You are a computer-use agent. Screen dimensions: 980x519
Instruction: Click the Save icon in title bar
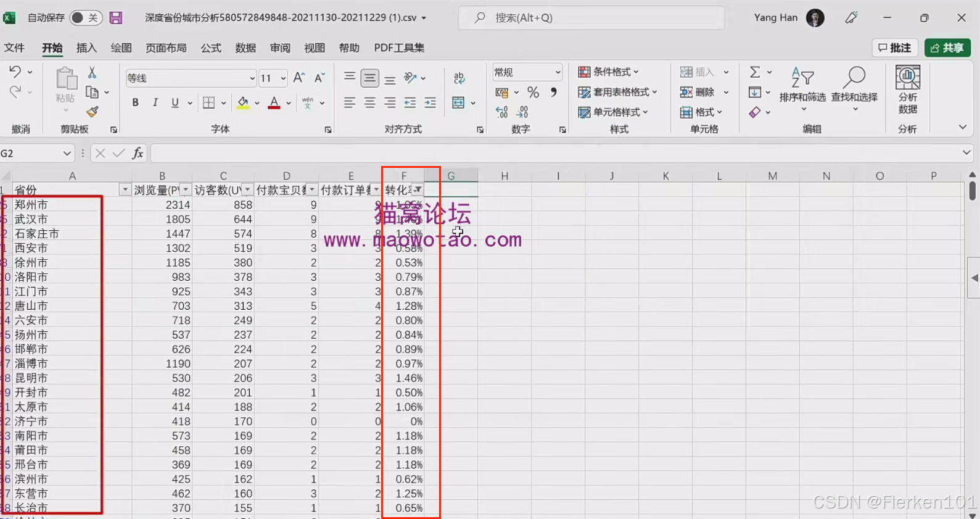(115, 18)
